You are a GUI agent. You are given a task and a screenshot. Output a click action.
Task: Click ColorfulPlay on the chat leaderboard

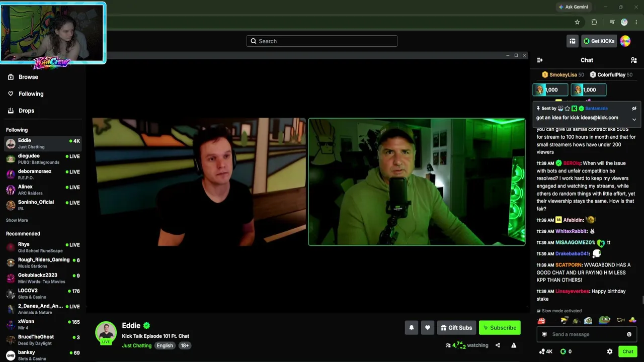tap(611, 74)
